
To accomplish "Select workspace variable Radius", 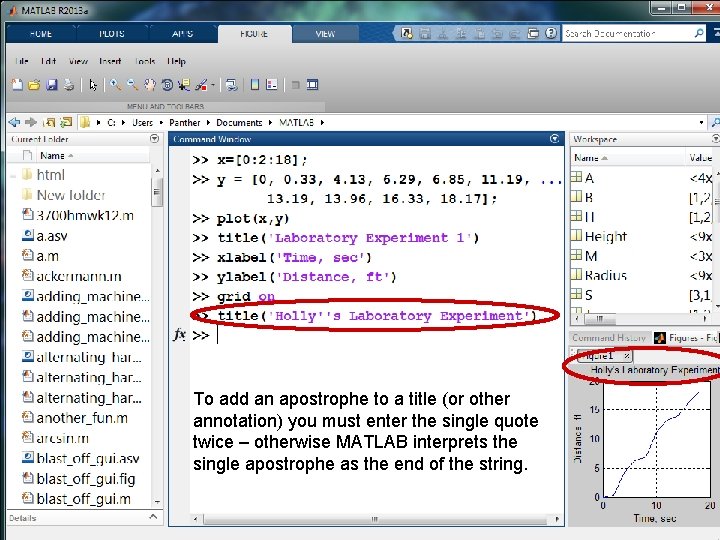I will point(605,276).
